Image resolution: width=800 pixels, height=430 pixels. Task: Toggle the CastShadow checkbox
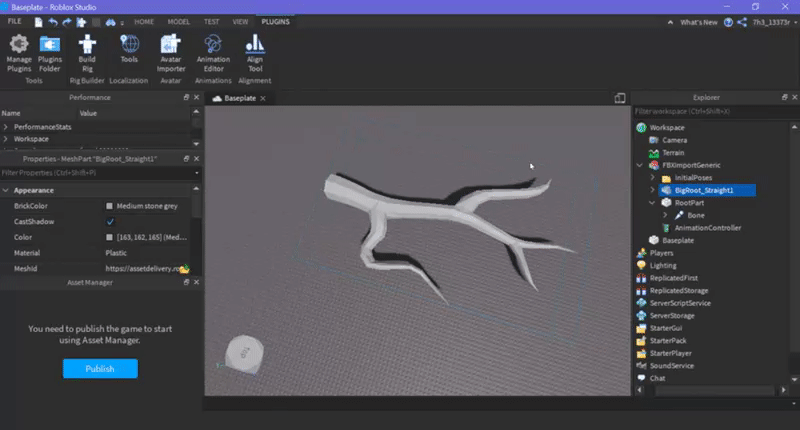pos(110,221)
